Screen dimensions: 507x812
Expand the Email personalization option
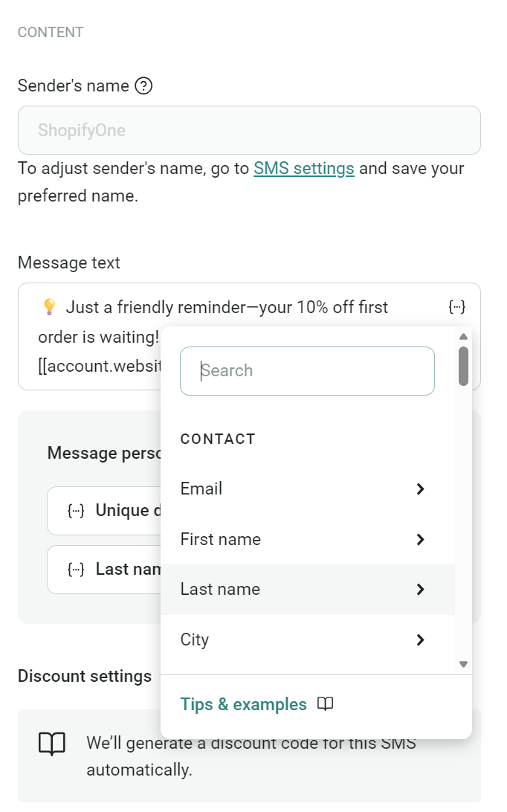(420, 489)
